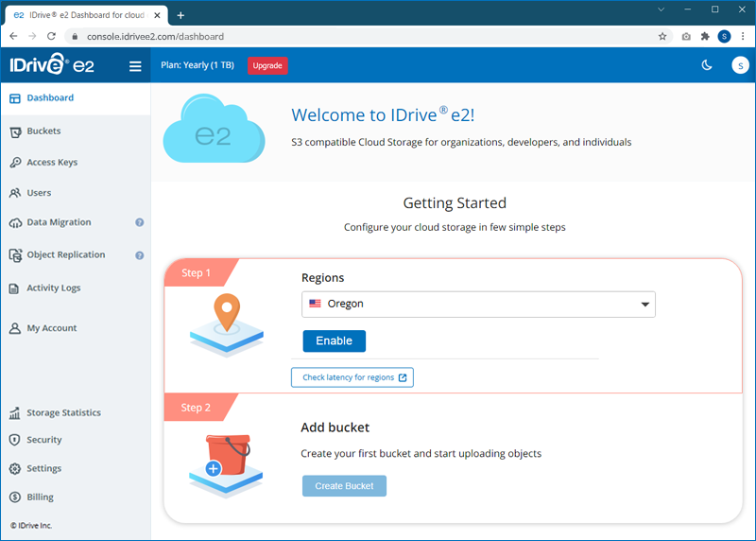Click the browser address bar
Image resolution: width=756 pixels, height=541 pixels.
[x=359, y=36]
